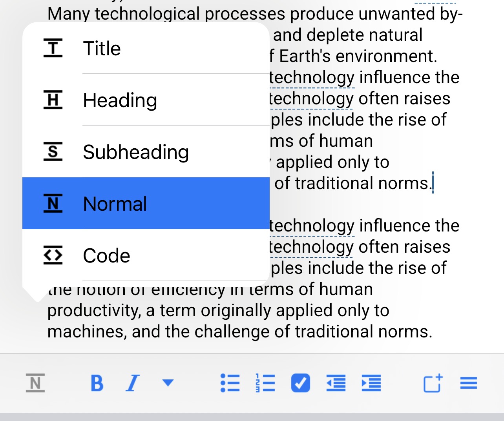Click the Title style icon

(x=53, y=48)
